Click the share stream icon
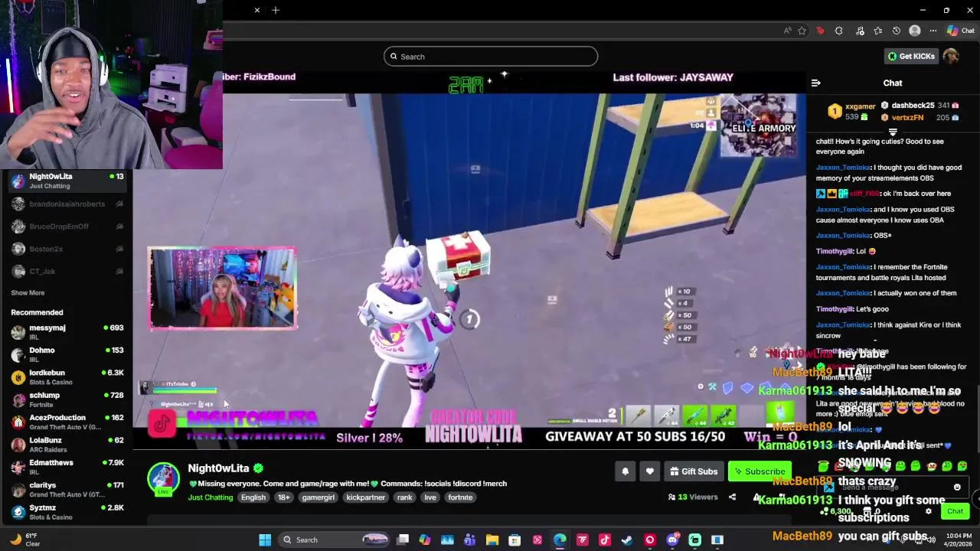Image resolution: width=980 pixels, height=551 pixels. coord(732,497)
